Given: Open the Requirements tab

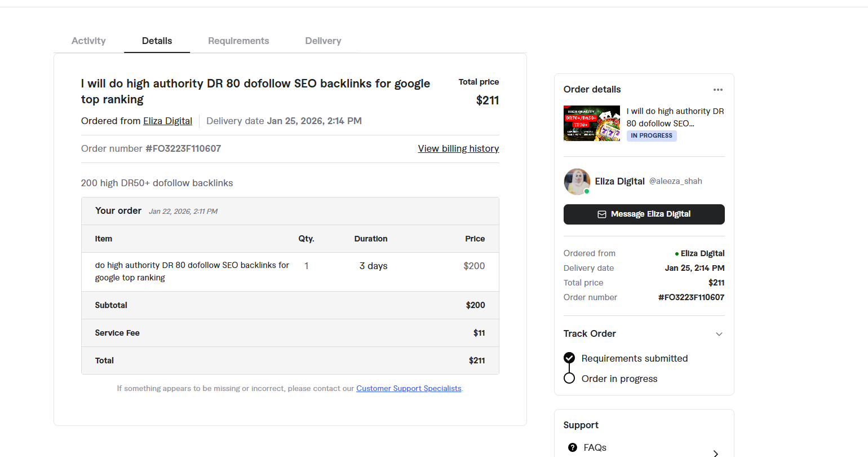Looking at the screenshot, I should click(238, 41).
